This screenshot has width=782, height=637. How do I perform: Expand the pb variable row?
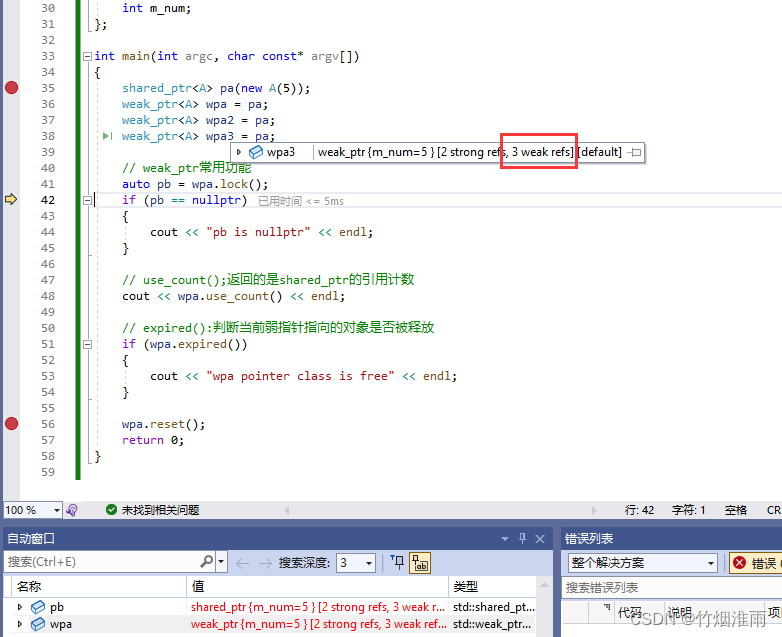[x=20, y=607]
